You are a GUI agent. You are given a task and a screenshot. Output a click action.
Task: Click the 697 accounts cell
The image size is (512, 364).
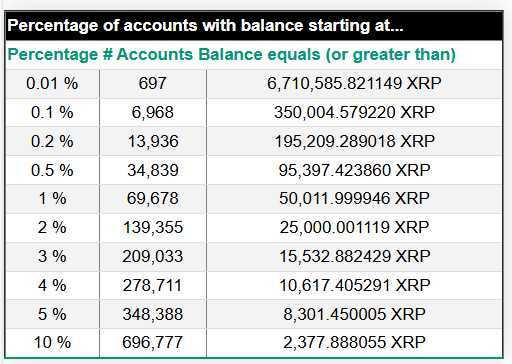tap(153, 83)
